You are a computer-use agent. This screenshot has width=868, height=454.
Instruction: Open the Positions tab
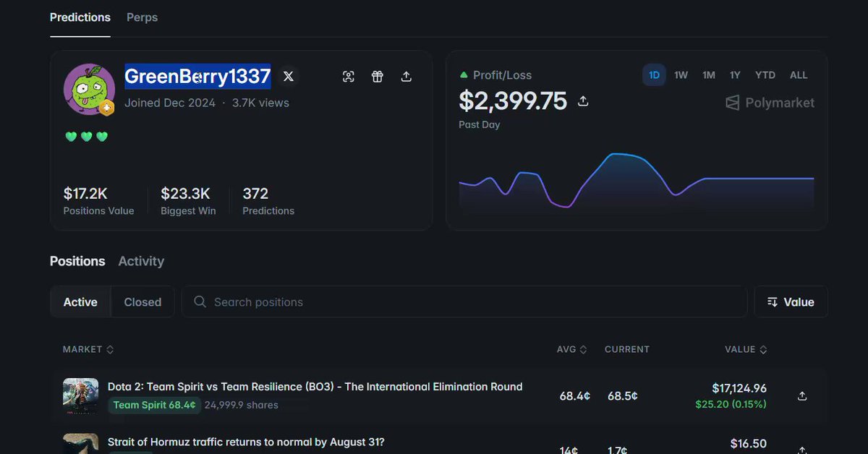click(x=77, y=261)
